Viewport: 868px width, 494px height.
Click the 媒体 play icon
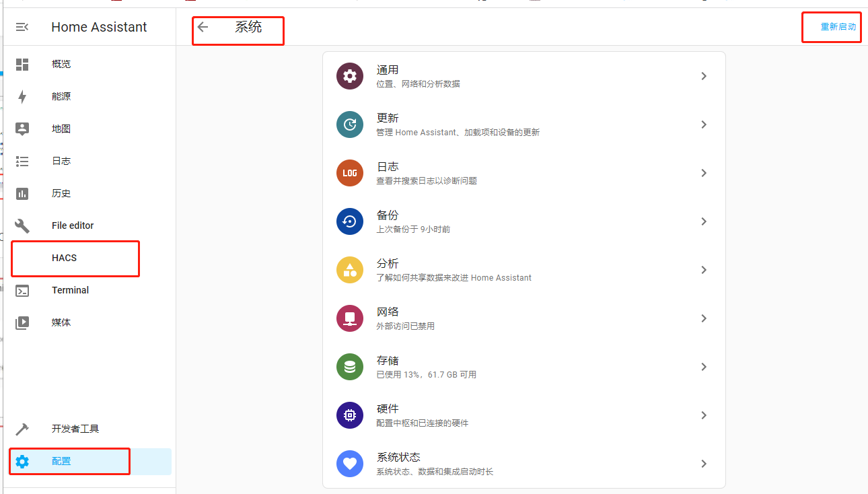tap(22, 322)
